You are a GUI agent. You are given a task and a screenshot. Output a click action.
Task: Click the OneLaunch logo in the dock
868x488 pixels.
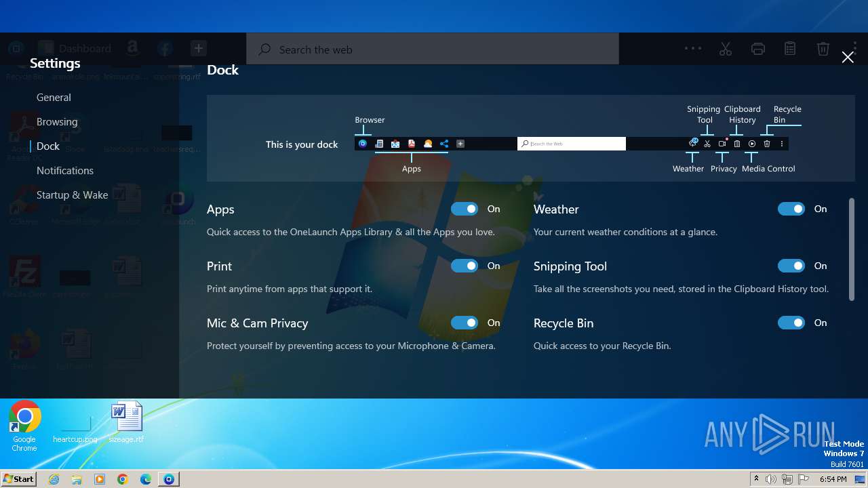(x=16, y=48)
